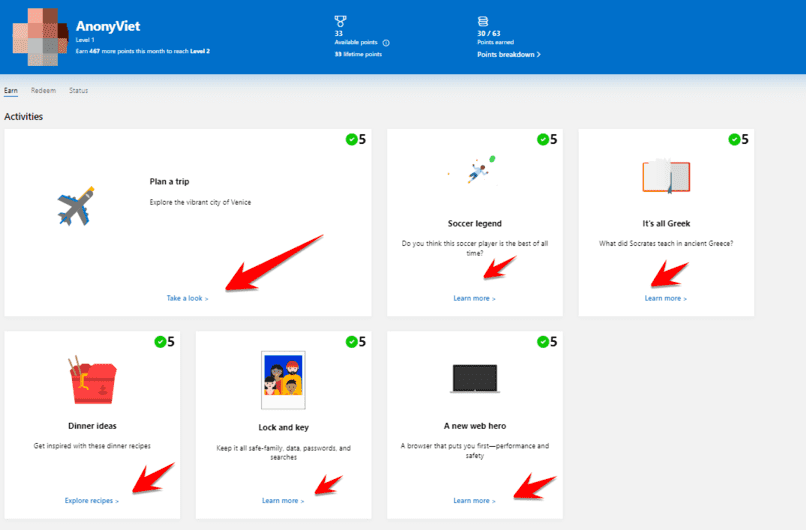The height and width of the screenshot is (530, 806).
Task: Click the soccer player illustration
Action: point(478,170)
